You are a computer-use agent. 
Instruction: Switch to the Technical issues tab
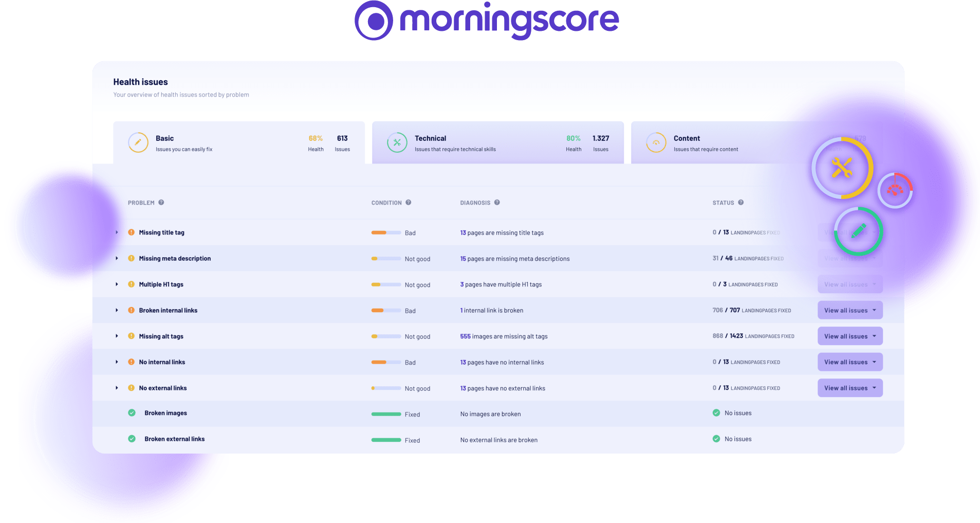pos(497,143)
